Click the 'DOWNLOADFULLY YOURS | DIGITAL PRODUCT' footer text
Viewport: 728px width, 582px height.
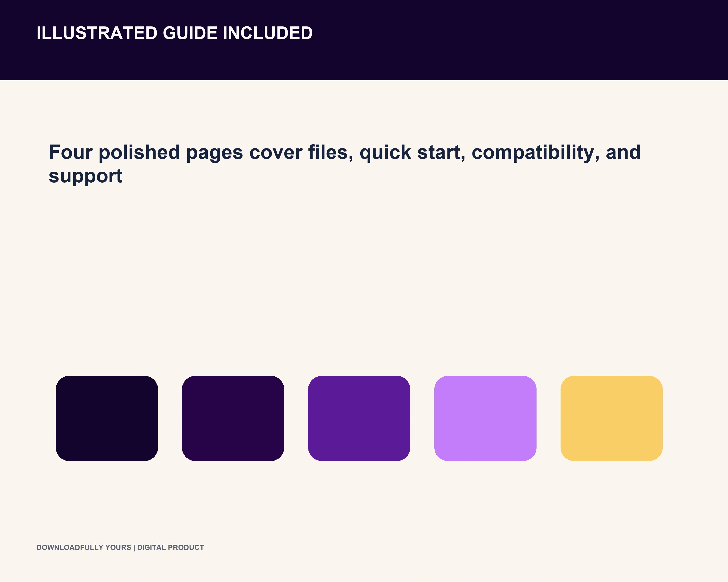click(120, 547)
